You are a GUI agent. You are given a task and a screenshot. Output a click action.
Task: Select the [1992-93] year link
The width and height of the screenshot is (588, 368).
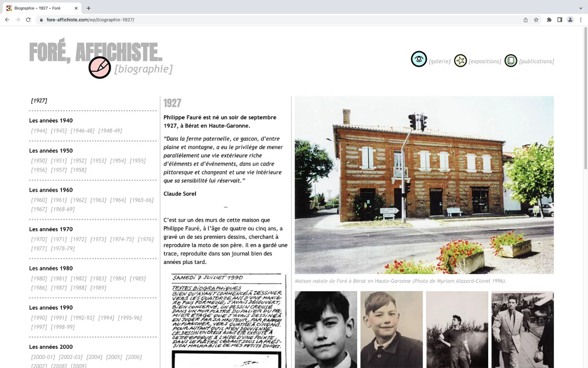[x=82, y=318]
